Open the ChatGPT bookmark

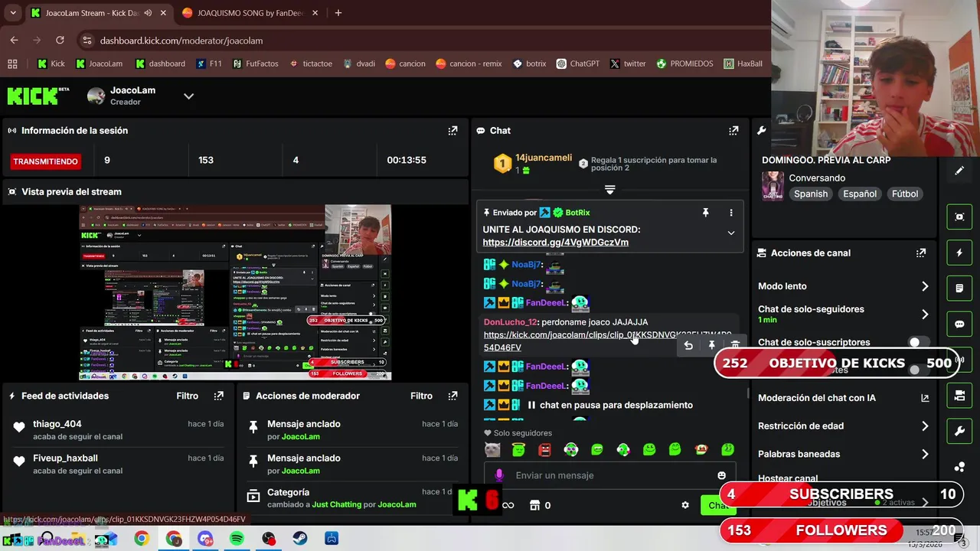click(x=578, y=64)
